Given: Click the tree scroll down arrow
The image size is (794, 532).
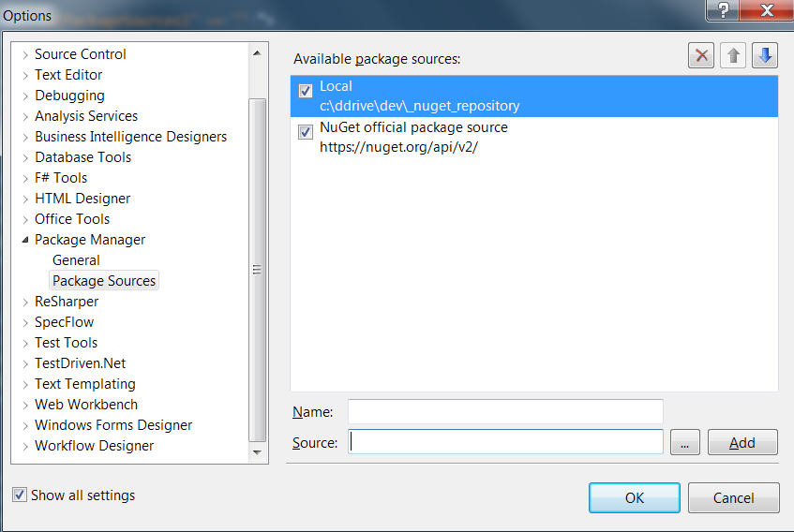Looking at the screenshot, I should [258, 452].
